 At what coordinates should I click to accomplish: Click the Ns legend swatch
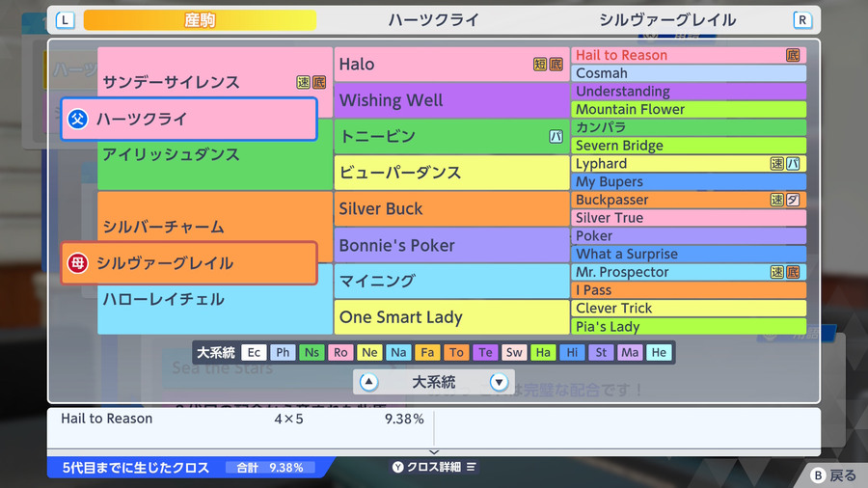(312, 352)
